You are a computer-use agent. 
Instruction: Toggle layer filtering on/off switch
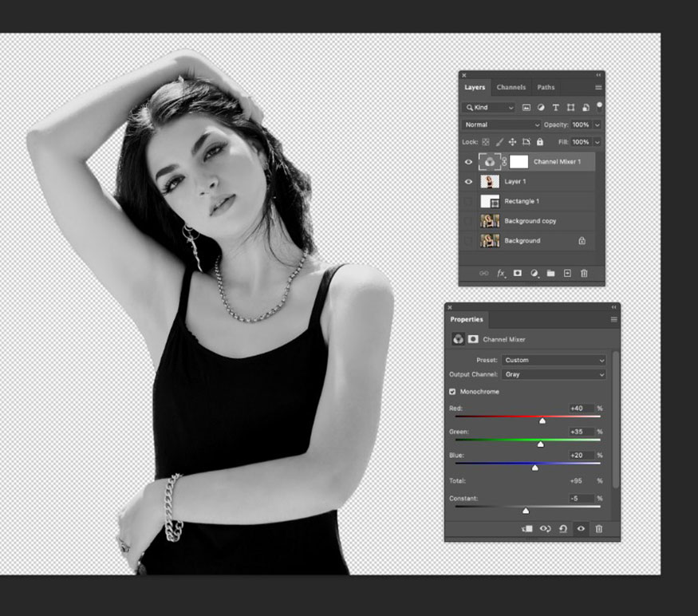pos(599,106)
